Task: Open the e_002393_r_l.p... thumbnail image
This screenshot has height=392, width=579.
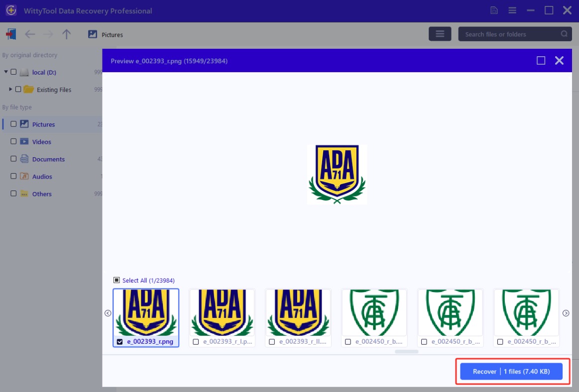Action: pos(222,312)
